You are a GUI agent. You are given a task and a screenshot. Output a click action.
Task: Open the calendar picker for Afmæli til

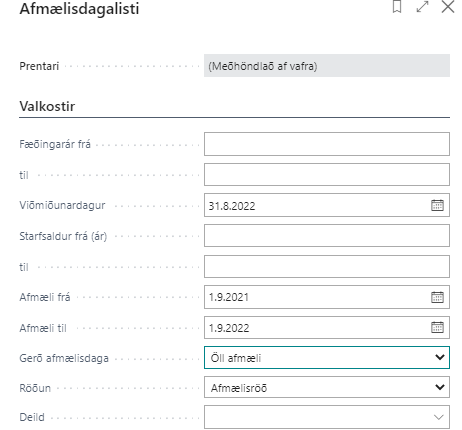coord(437,327)
